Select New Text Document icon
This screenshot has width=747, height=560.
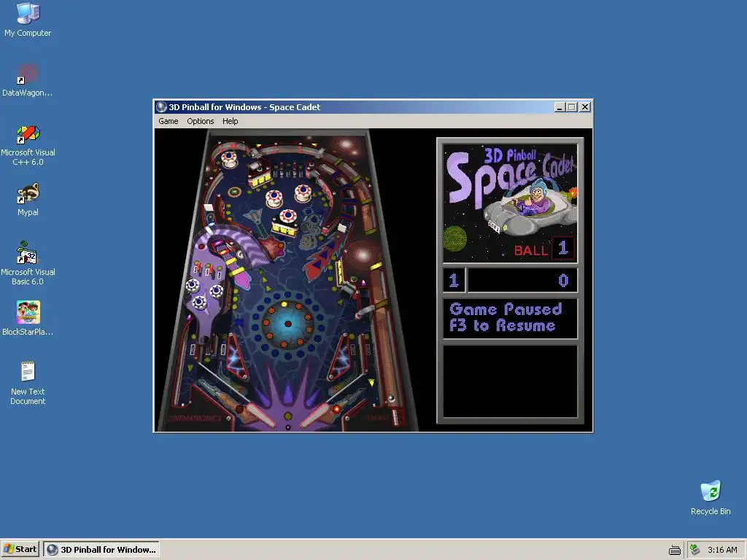point(28,383)
